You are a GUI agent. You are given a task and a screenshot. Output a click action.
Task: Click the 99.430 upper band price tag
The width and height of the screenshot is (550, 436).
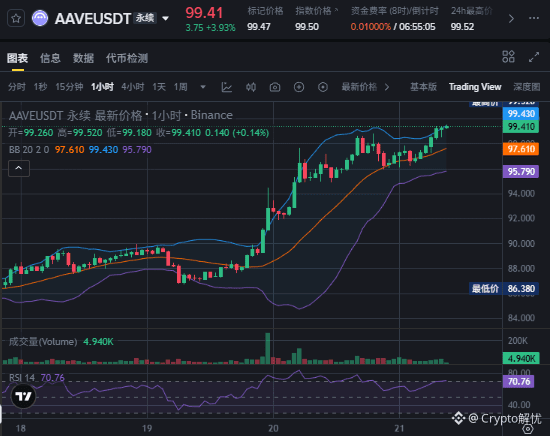point(521,114)
